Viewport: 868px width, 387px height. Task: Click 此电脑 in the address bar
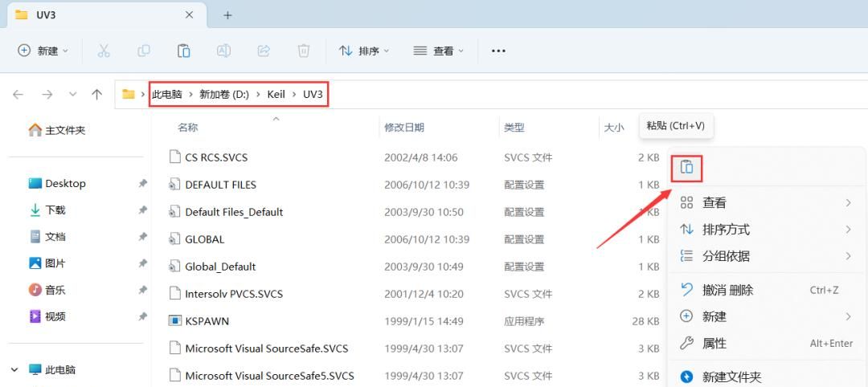(x=167, y=95)
